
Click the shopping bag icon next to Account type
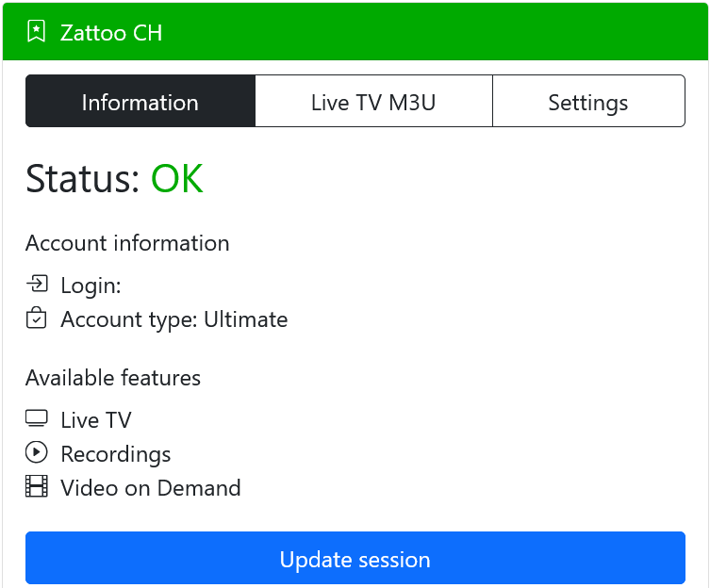(x=36, y=318)
